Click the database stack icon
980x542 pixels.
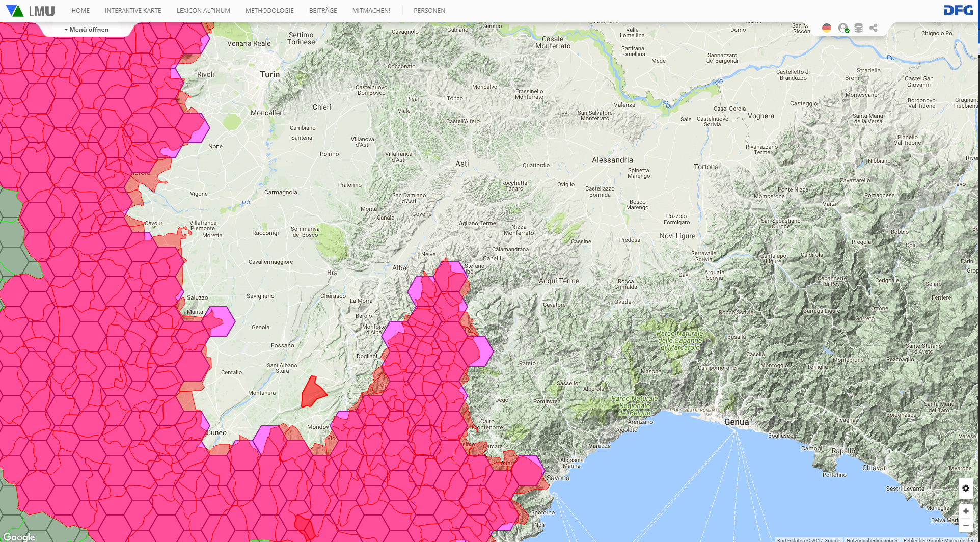pyautogui.click(x=858, y=28)
